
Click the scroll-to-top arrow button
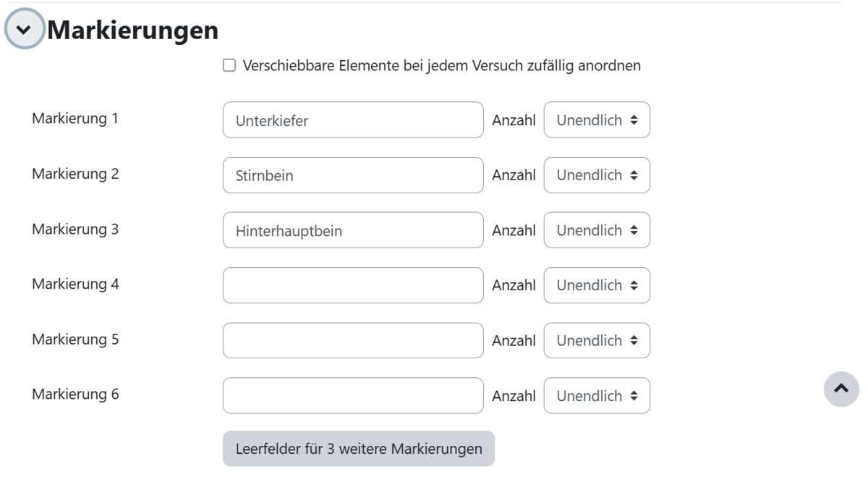point(841,389)
